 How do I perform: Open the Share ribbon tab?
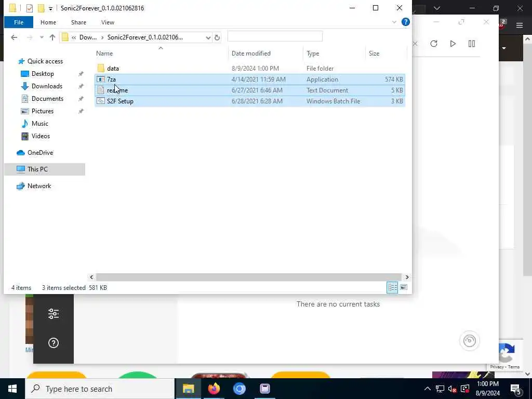pos(78,22)
